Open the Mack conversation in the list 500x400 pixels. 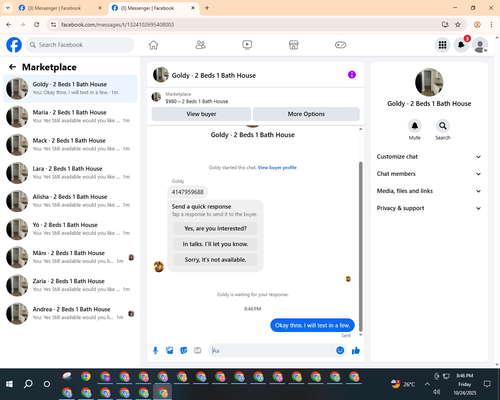(x=70, y=145)
